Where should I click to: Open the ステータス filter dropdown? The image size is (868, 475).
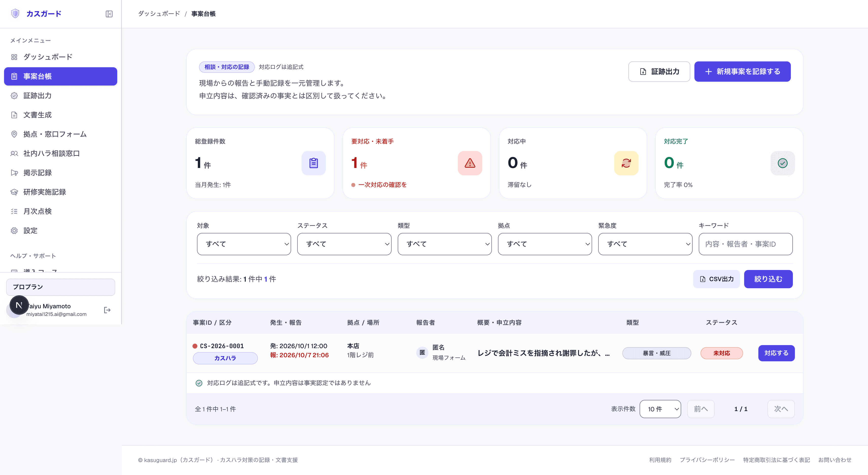coord(344,244)
